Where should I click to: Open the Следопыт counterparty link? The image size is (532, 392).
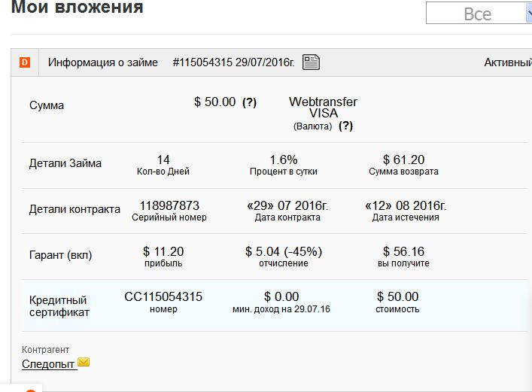click(48, 364)
